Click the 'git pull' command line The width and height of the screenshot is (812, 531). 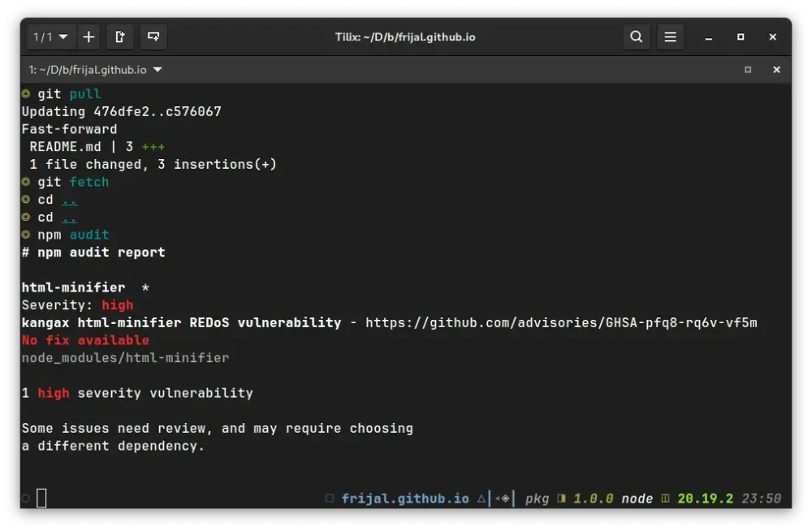click(62, 93)
